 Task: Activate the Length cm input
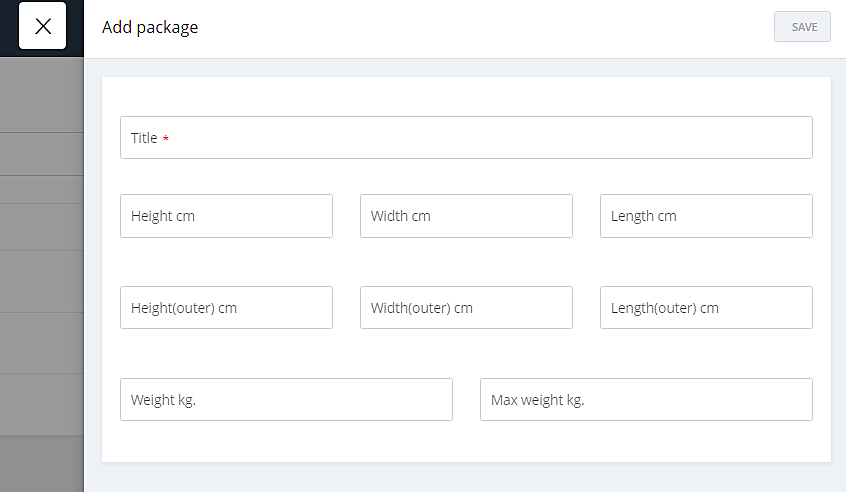[x=706, y=216]
